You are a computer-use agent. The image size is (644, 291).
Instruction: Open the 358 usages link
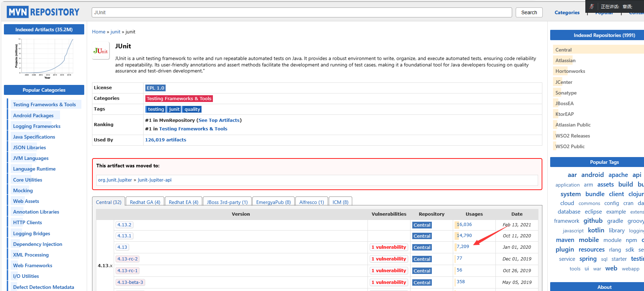point(461,281)
